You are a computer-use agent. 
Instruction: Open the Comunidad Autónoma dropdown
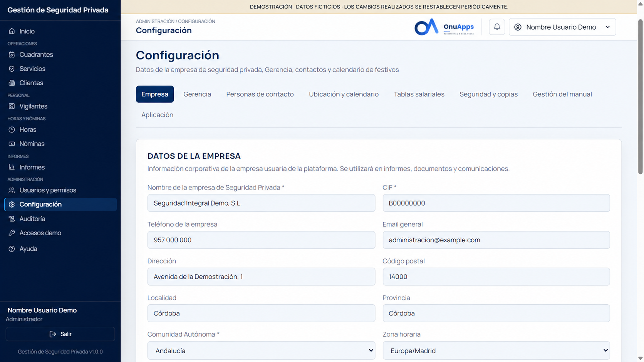pos(261,350)
